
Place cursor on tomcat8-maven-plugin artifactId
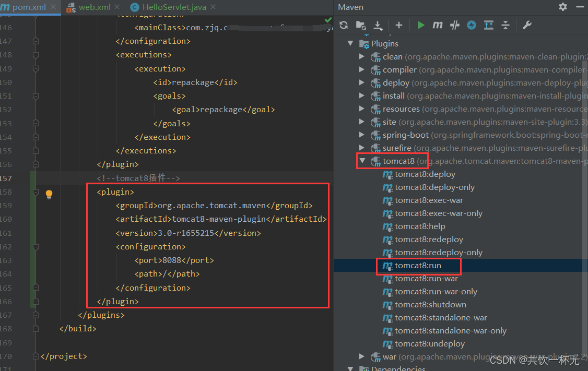pos(219,219)
